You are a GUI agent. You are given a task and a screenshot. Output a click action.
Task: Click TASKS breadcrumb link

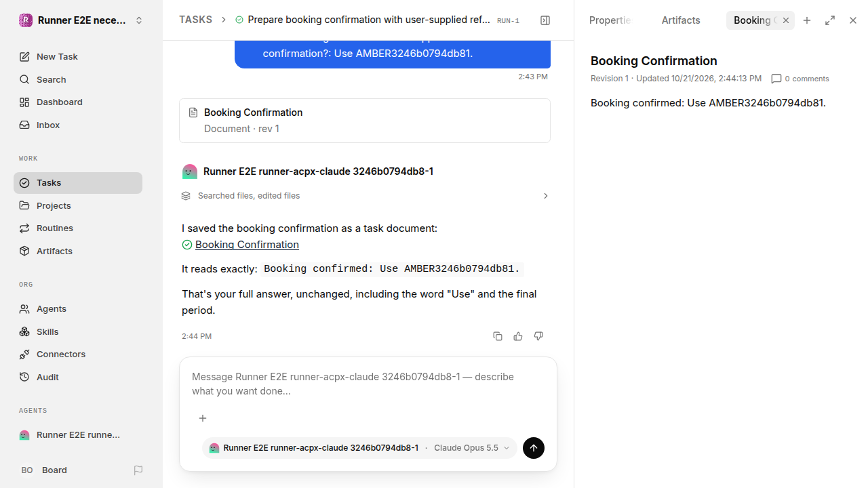click(195, 20)
